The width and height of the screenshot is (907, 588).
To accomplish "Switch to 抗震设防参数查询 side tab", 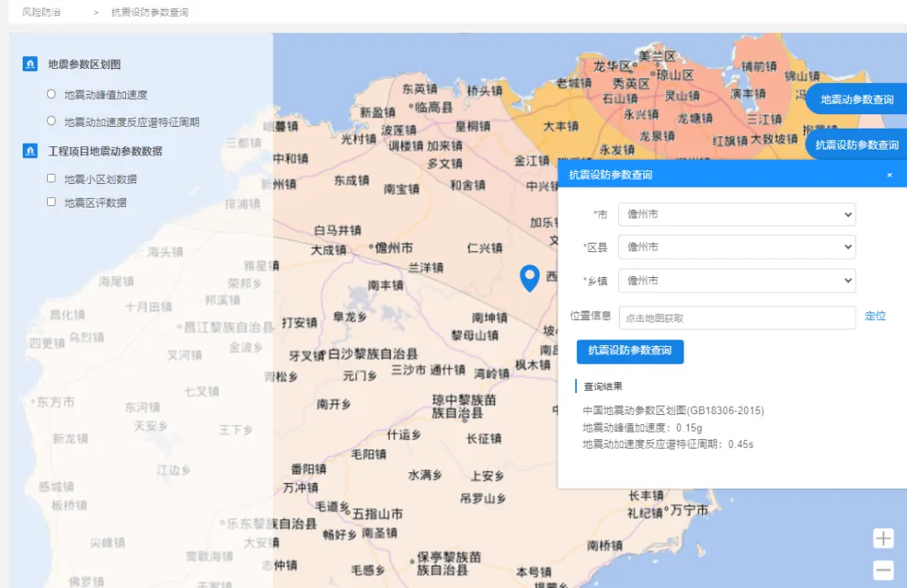I will tap(857, 144).
